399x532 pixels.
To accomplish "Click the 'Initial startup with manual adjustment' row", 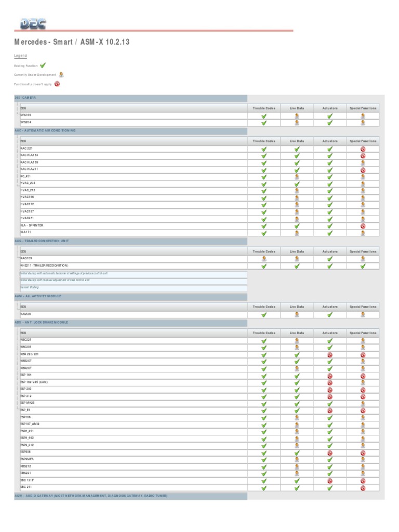I will 134,281.
